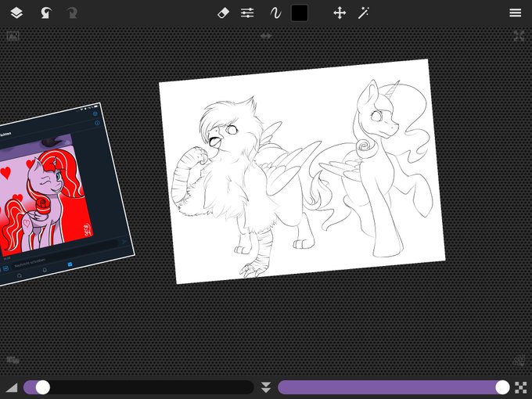
Task: Open the black color swatch
Action: click(x=300, y=13)
